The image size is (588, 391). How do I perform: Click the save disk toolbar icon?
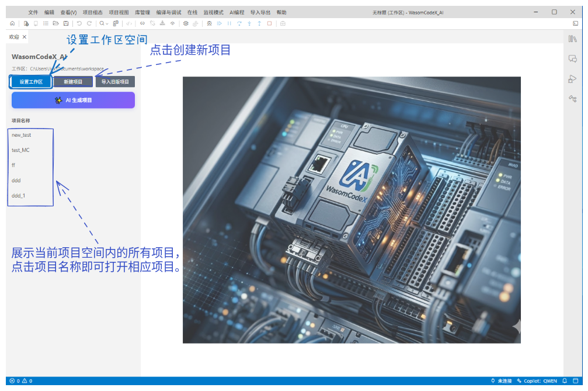66,23
